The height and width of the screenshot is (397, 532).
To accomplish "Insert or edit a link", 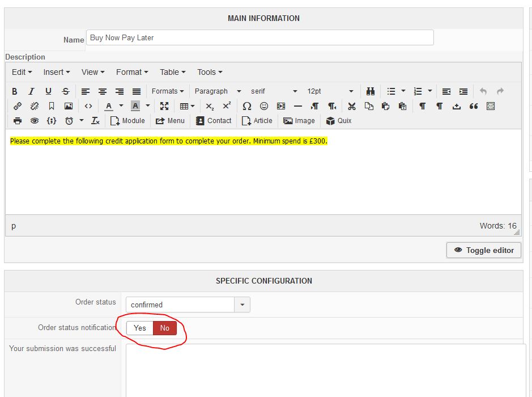I will [18, 106].
